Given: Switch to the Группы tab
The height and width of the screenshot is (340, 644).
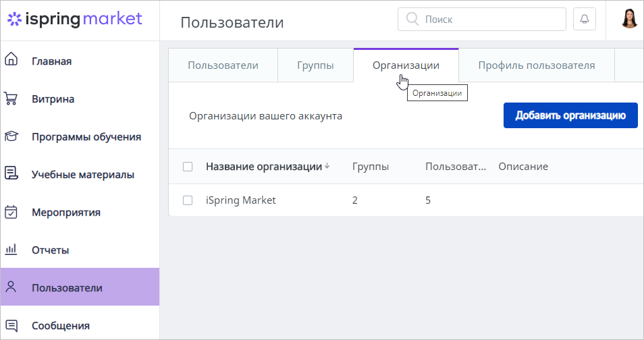Looking at the screenshot, I should [315, 65].
